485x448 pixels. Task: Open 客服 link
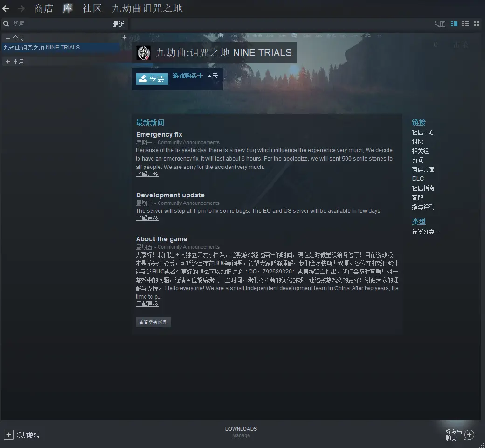click(417, 197)
